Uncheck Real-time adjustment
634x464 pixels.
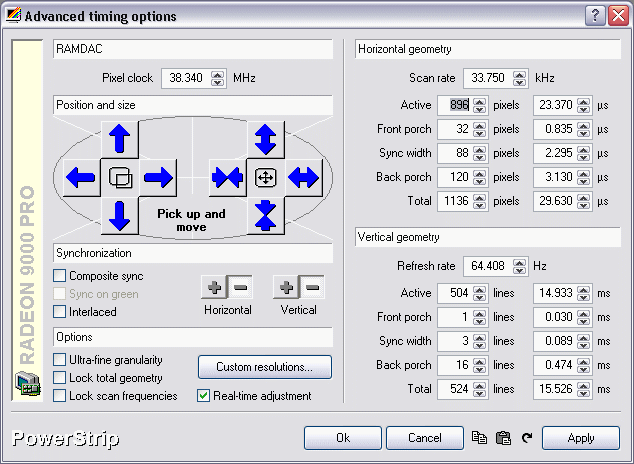click(x=204, y=396)
